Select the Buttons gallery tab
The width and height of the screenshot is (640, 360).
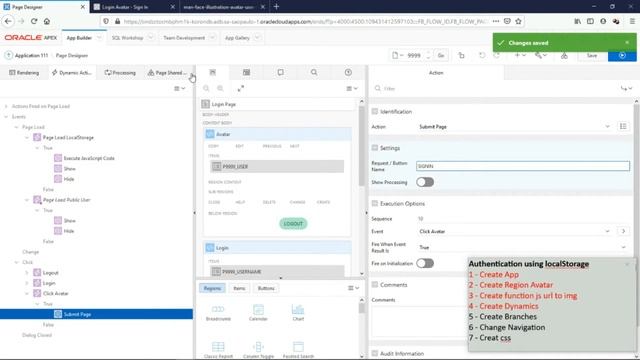click(266, 288)
